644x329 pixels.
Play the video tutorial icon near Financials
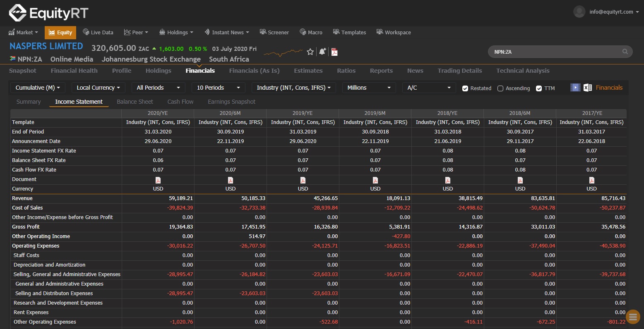coord(575,88)
